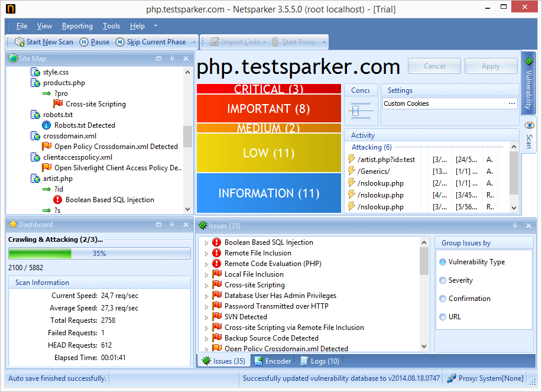542x392 pixels.
Task: Switch to the Logs (10) tab
Action: pos(320,361)
